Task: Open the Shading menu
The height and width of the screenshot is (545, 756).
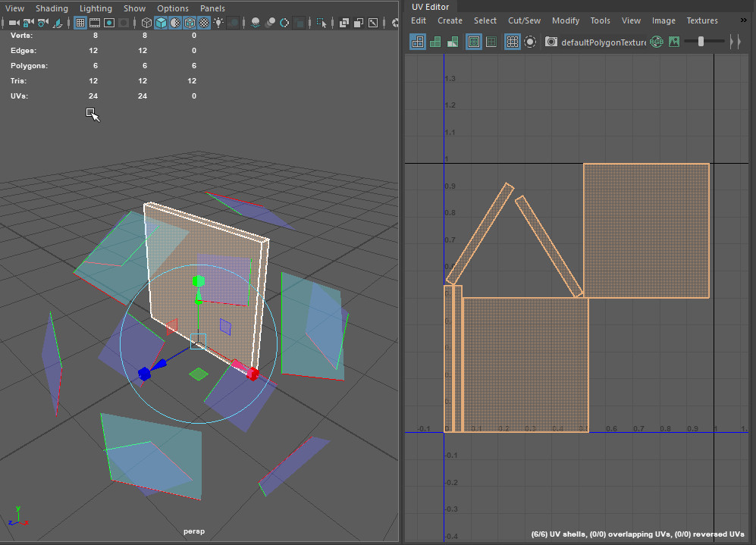Action: coord(52,8)
